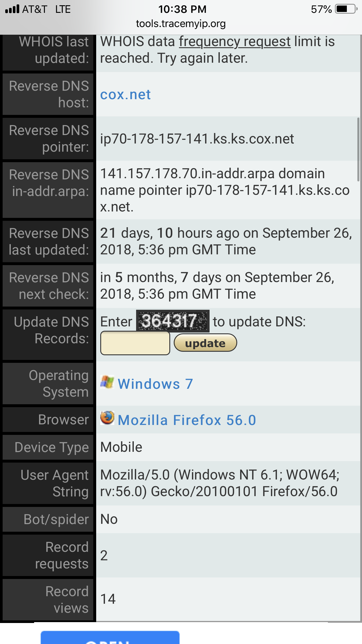Focus the DNS update code input field
Screen dimensions: 362x644
coord(135,343)
